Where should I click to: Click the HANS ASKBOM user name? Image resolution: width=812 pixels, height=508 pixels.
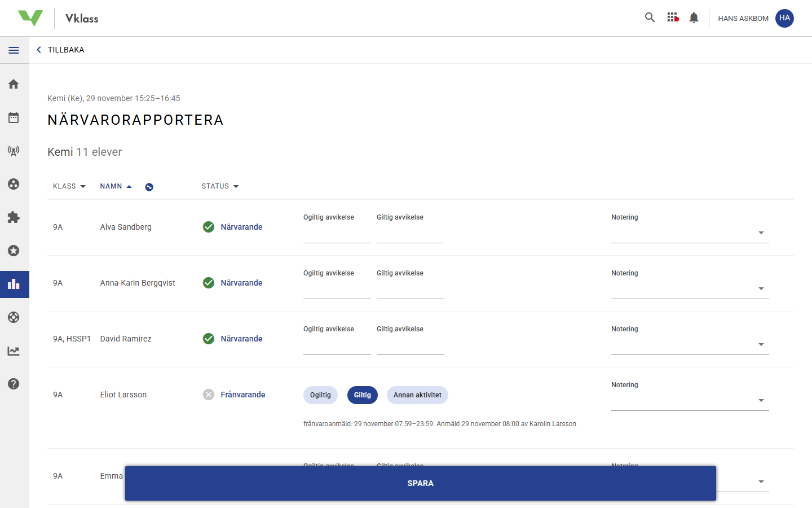click(x=743, y=18)
